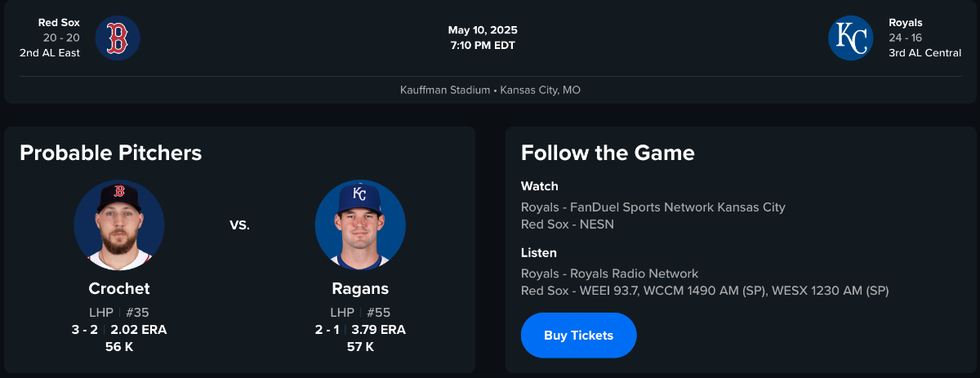The image size is (980, 378).
Task: Click the Probable Pitchers heading
Action: click(110, 153)
